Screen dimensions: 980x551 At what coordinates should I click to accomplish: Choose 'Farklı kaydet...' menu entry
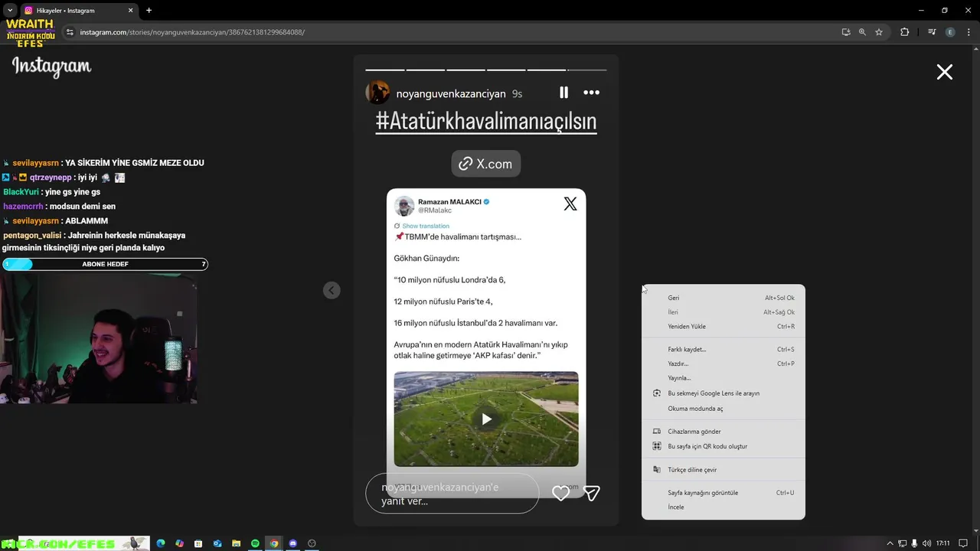(x=724, y=349)
